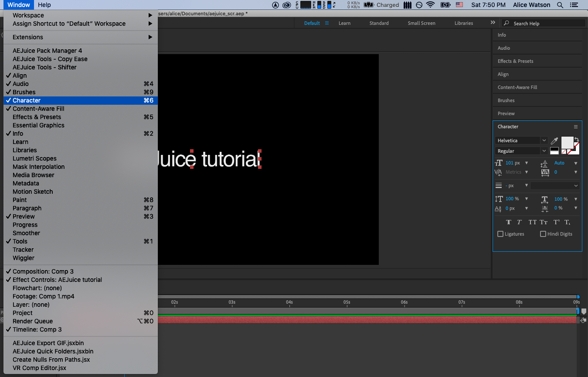Uncheck Character in the Window menu
This screenshot has width=588, height=377.
[x=27, y=100]
